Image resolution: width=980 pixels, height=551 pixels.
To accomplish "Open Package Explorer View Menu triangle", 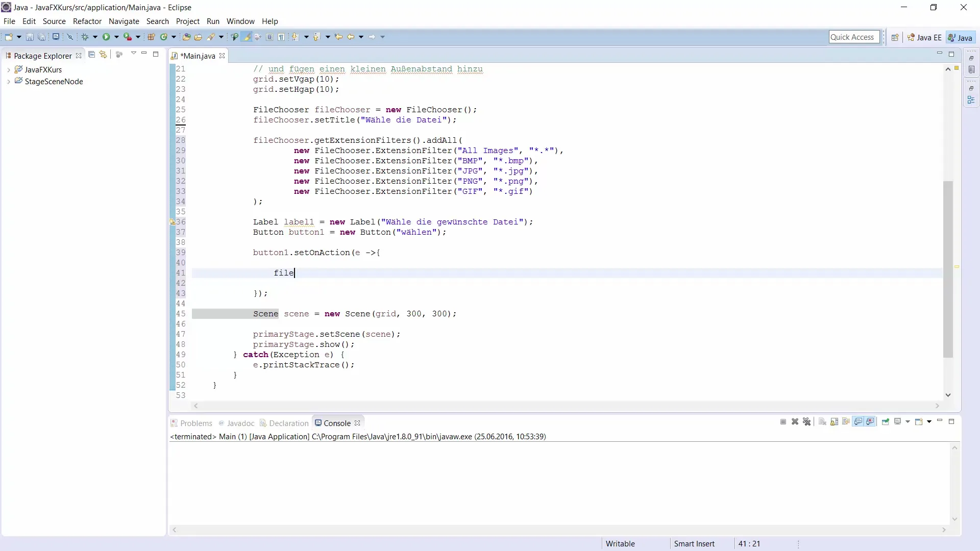I will 134,53.
